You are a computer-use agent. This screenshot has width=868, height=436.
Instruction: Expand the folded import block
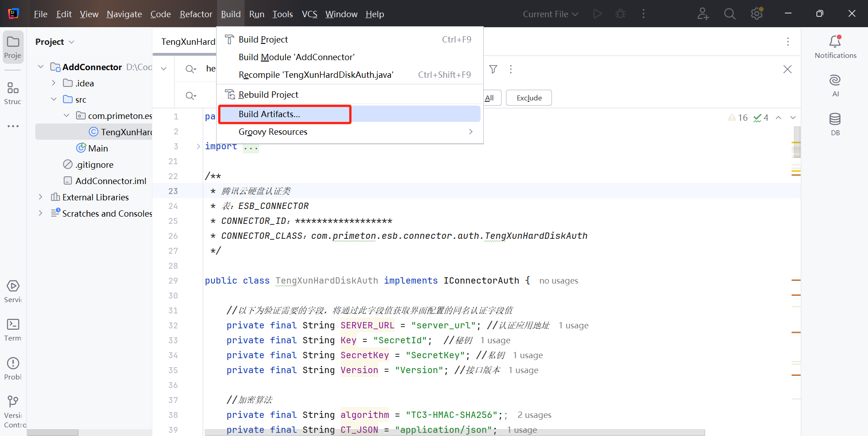tap(198, 146)
